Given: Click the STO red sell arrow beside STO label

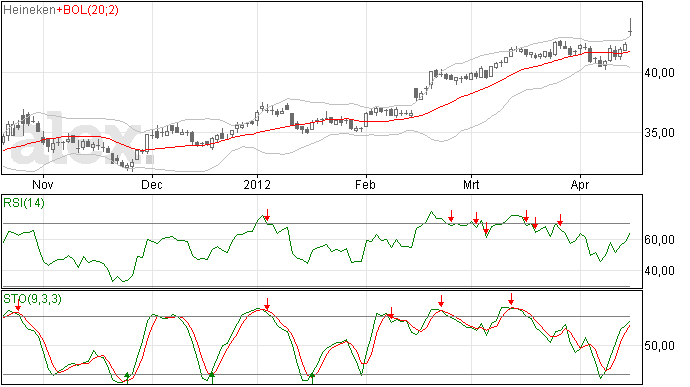Looking at the screenshot, I should [18, 305].
